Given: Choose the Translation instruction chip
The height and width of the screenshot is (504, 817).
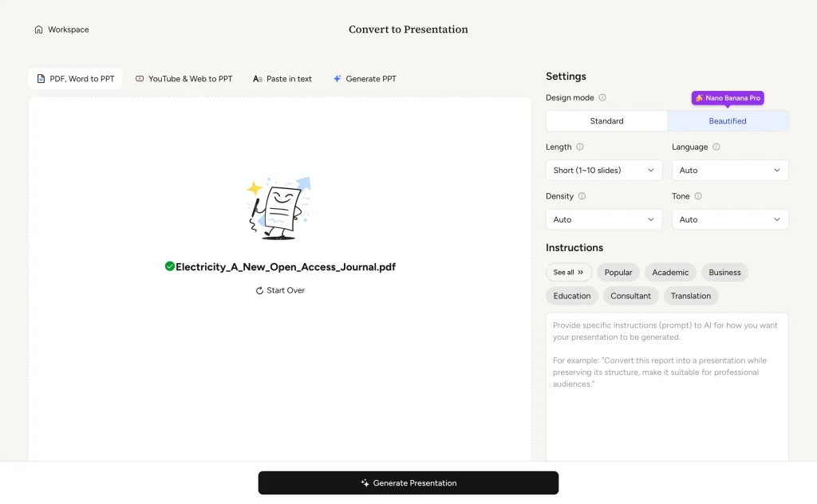Looking at the screenshot, I should [690, 296].
